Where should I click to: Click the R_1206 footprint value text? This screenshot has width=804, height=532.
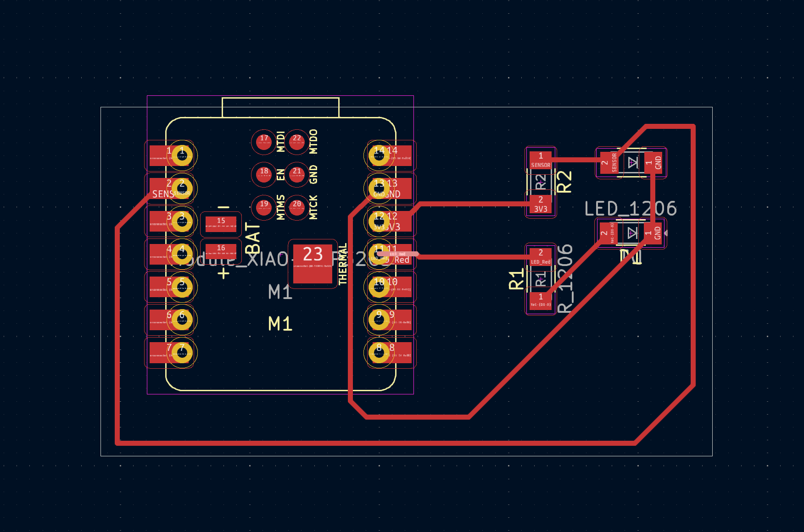[x=565, y=278]
